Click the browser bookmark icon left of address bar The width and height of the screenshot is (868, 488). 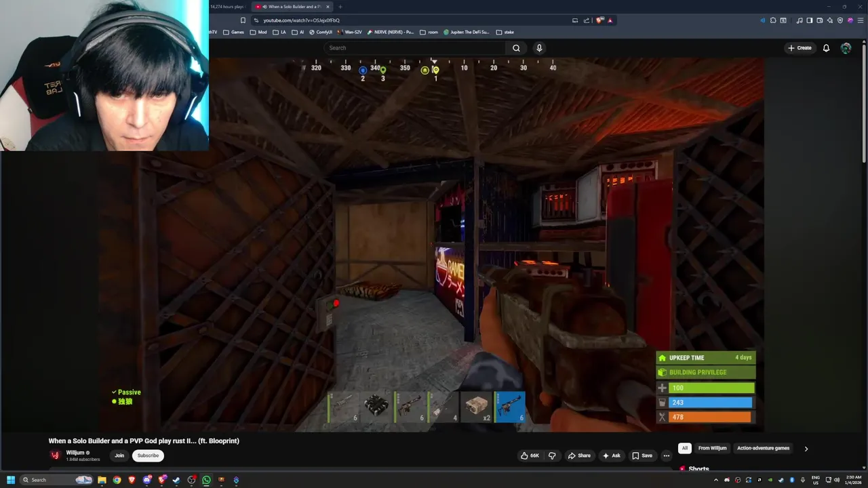pyautogui.click(x=243, y=20)
